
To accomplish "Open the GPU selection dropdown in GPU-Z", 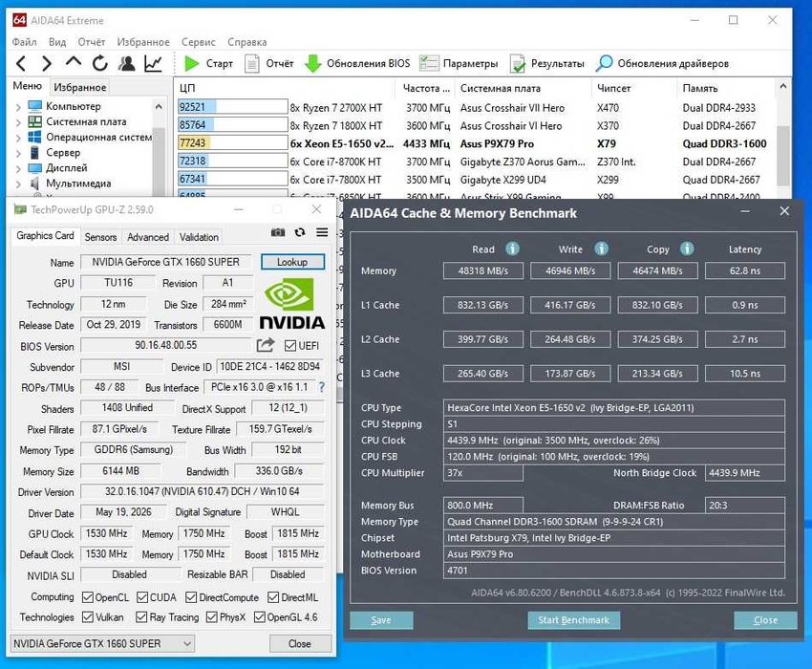I will pos(102,643).
